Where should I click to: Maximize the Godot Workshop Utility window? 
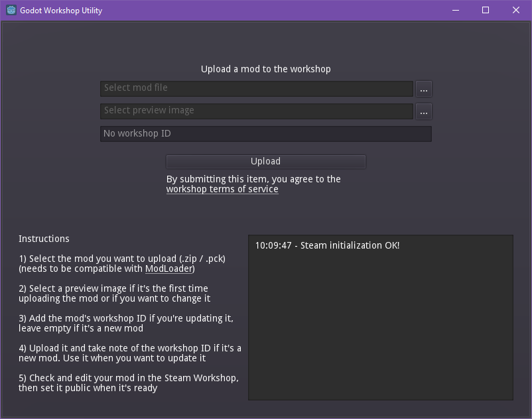(486, 10)
